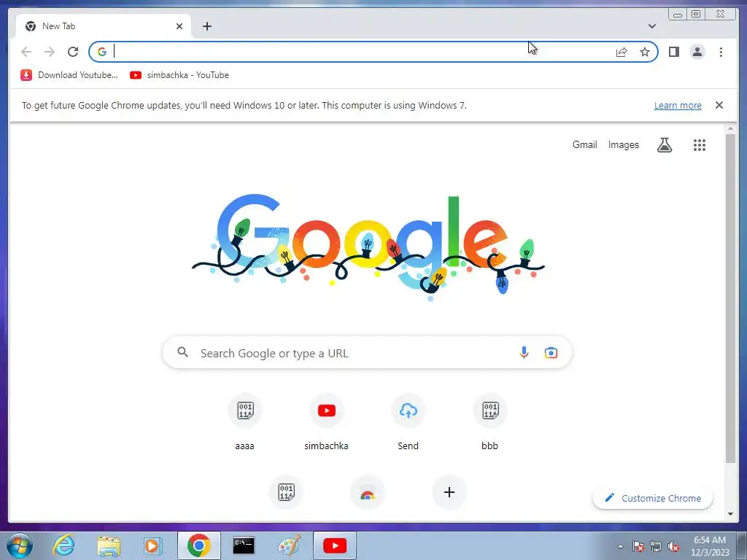This screenshot has height=560, width=747.
Task: Open the side panel
Action: (673, 52)
